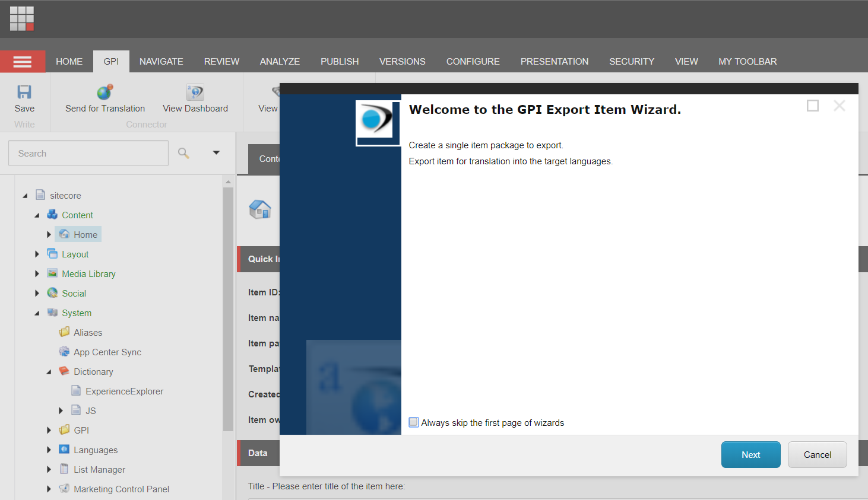Enable Always skip the first page of wizards
This screenshot has height=500, width=868.
click(413, 422)
